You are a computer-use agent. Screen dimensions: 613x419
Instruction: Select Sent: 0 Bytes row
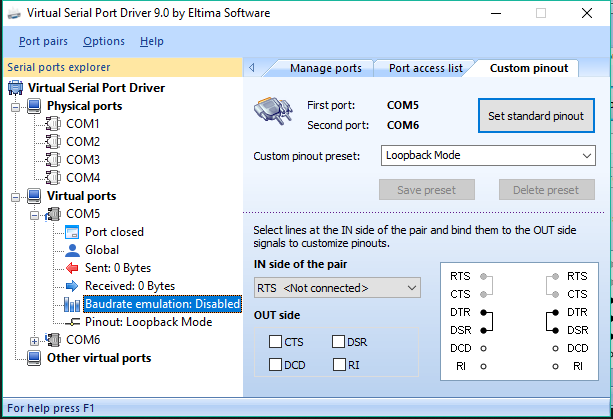[118, 268]
